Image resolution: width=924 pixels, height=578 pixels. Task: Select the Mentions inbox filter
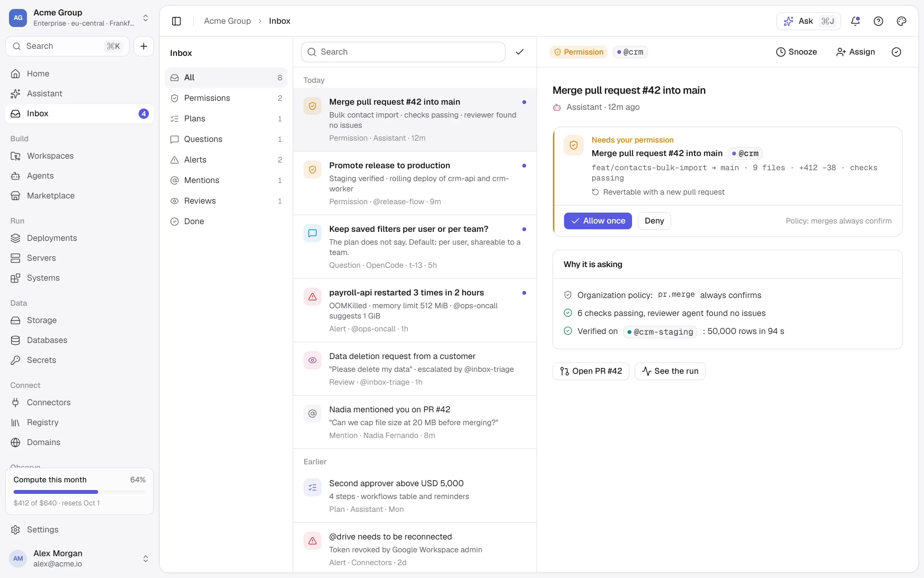(x=226, y=180)
